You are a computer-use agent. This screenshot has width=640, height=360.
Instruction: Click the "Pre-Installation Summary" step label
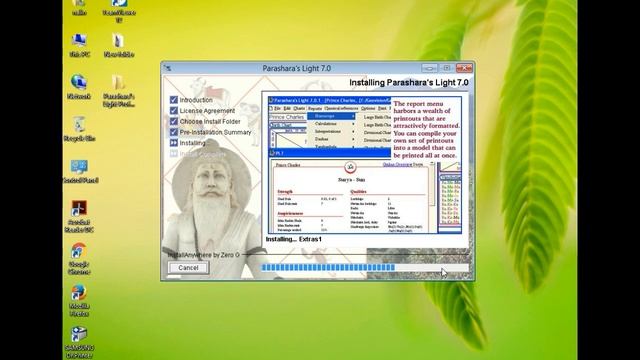(x=216, y=132)
